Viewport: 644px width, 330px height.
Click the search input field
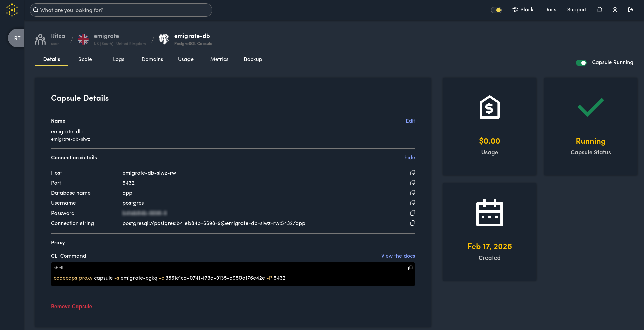[x=121, y=10]
